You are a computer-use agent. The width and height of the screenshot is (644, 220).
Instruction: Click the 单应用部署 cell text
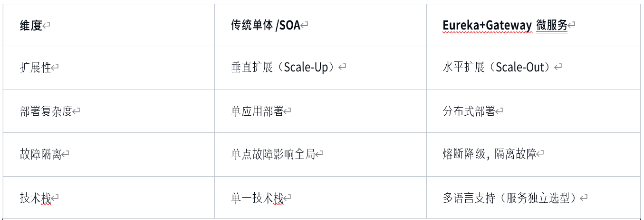tap(257, 111)
